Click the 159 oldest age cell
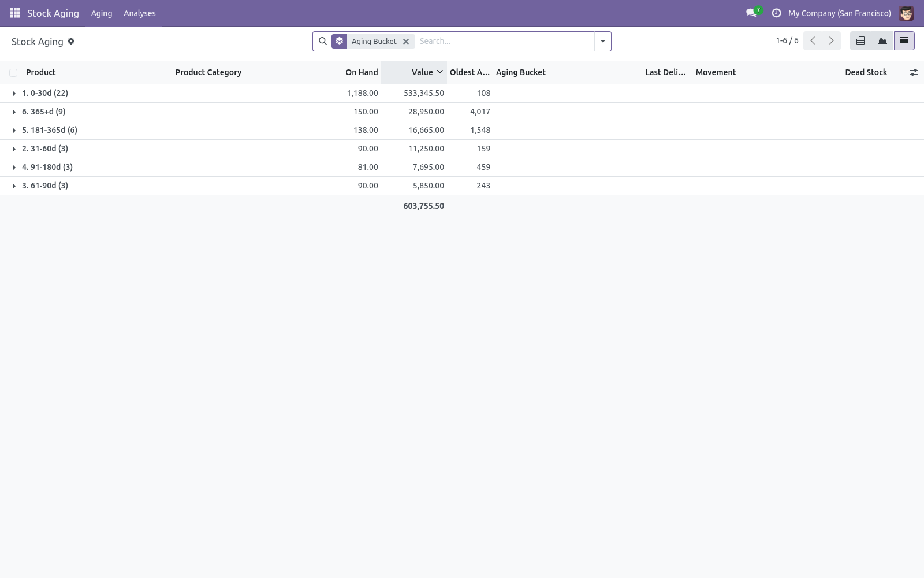 [483, 149]
